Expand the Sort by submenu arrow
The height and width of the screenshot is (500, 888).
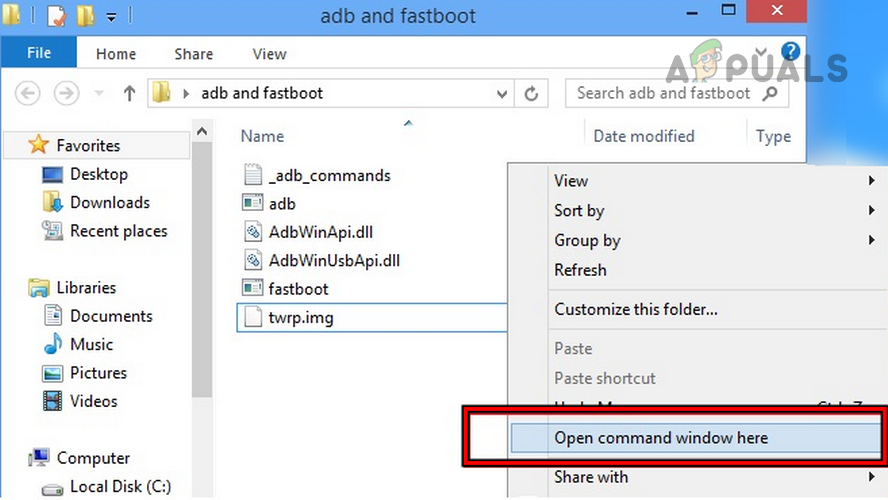pyautogui.click(x=873, y=211)
